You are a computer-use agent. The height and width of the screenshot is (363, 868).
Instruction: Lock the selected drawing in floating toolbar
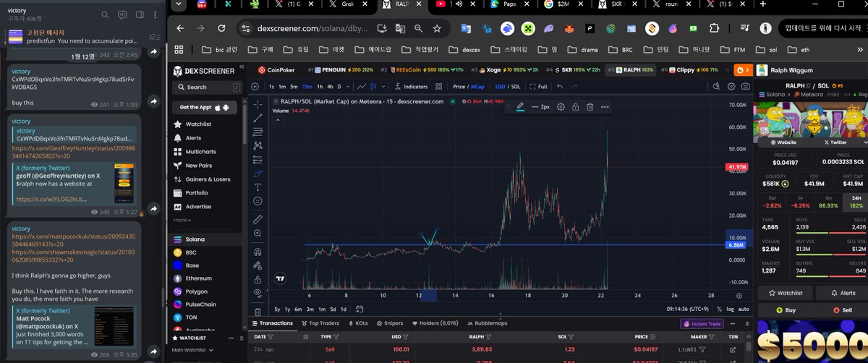(x=575, y=106)
